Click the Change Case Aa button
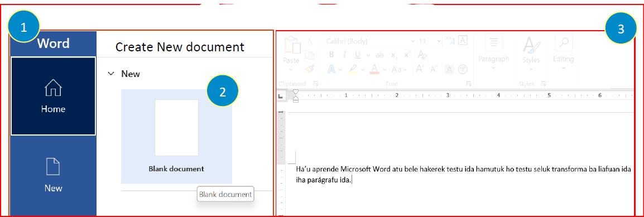Screen dimensions: 644x217 (x=396, y=69)
